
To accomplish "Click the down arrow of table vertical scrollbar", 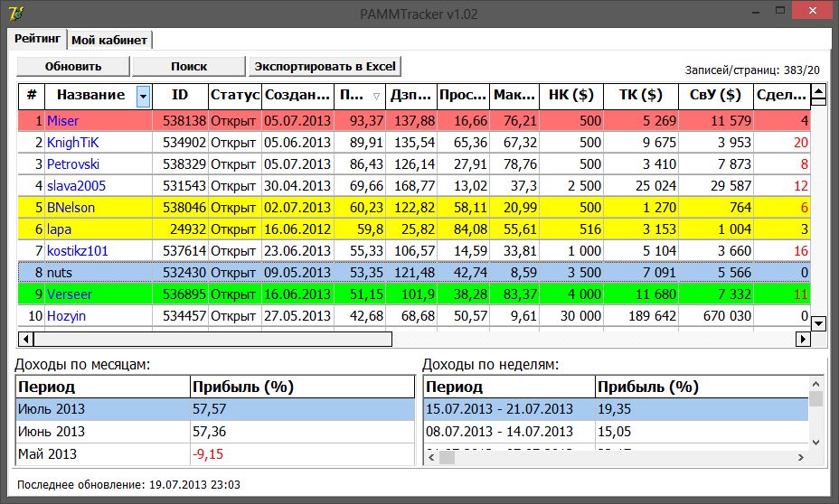I will pyautogui.click(x=819, y=322).
